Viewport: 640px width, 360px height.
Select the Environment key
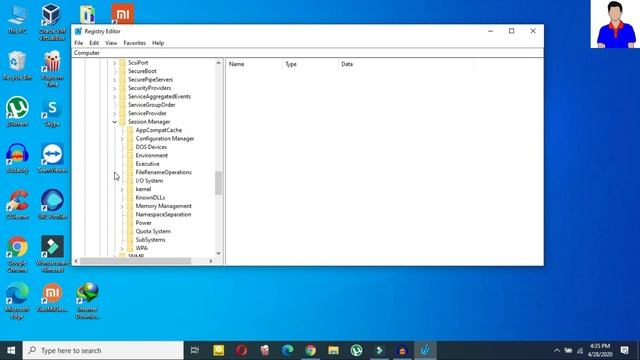click(x=151, y=156)
